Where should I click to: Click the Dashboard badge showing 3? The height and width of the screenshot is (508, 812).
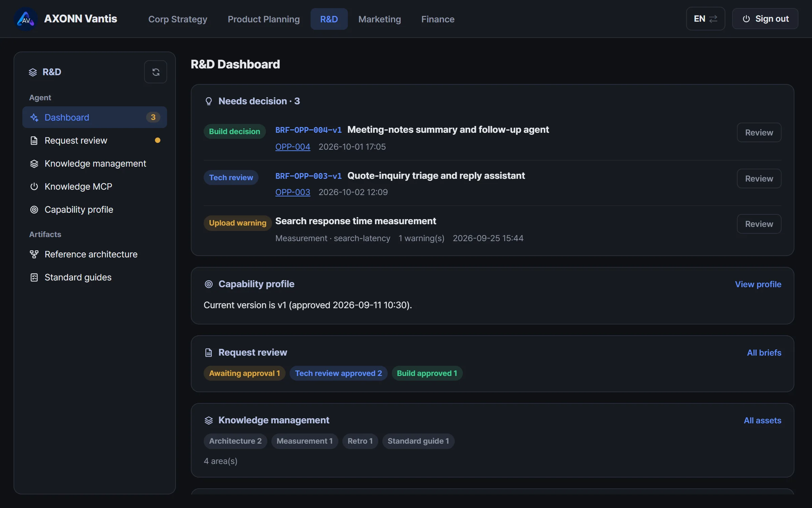pyautogui.click(x=153, y=117)
